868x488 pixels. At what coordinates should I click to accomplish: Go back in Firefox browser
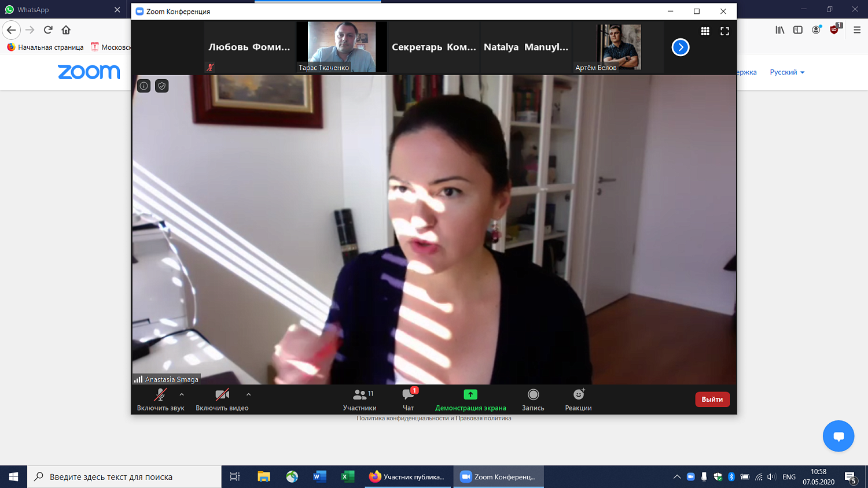coord(12,30)
